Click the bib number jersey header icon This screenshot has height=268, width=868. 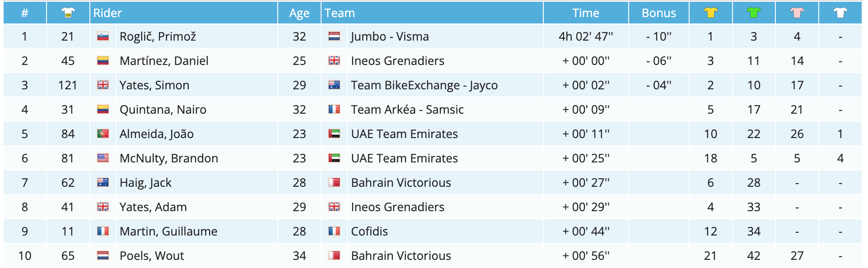[68, 13]
